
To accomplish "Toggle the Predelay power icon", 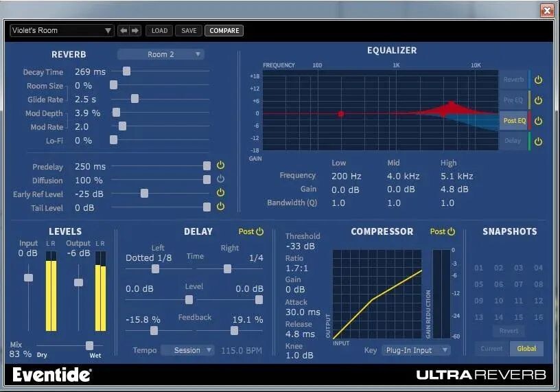I will pyautogui.click(x=221, y=165).
